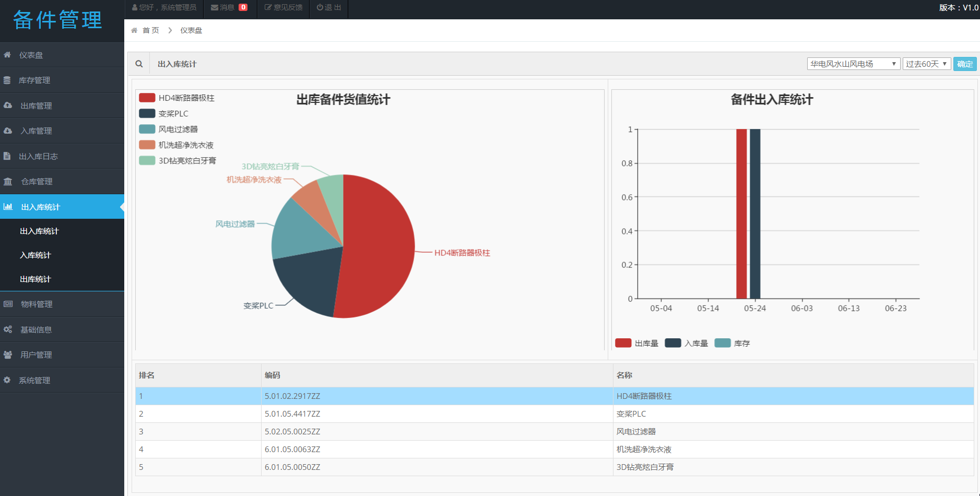
Task: Toggle 机洗超净洗衣液 legend swatch
Action: coord(147,145)
